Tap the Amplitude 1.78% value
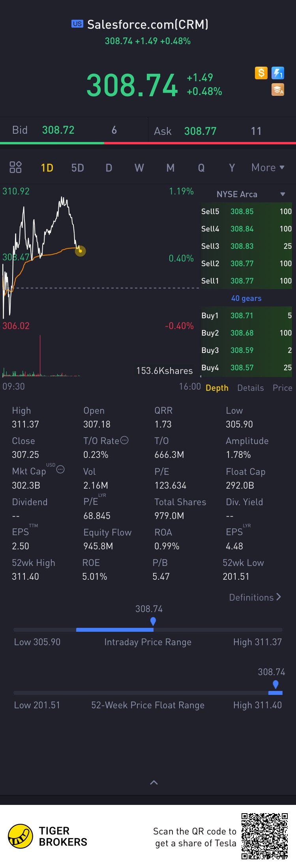The height and width of the screenshot is (868, 296). click(238, 455)
